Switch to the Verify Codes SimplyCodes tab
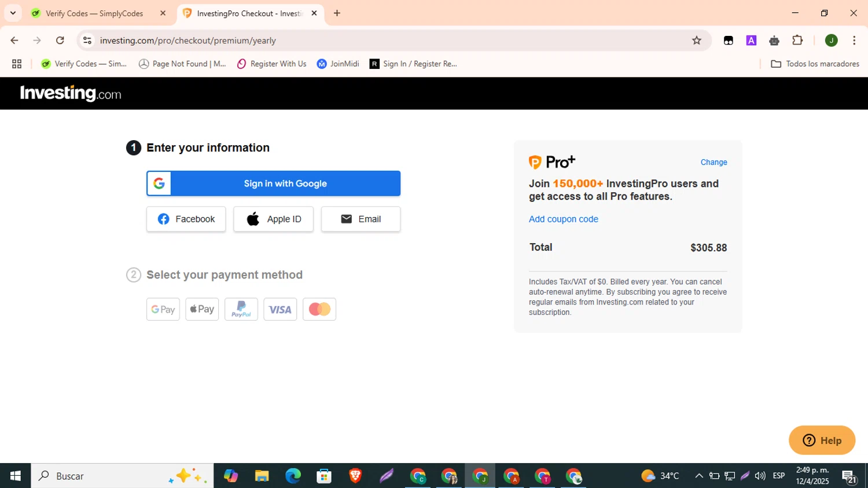 pyautogui.click(x=94, y=13)
